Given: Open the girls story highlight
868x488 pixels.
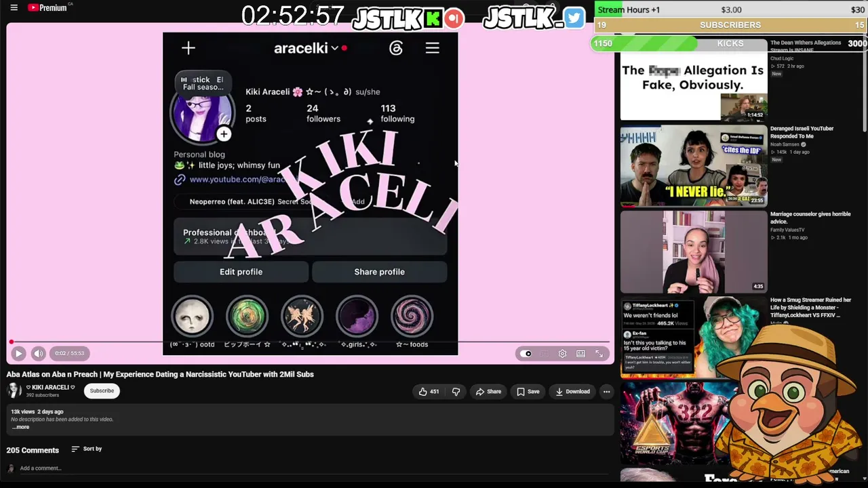Looking at the screenshot, I should tap(357, 317).
